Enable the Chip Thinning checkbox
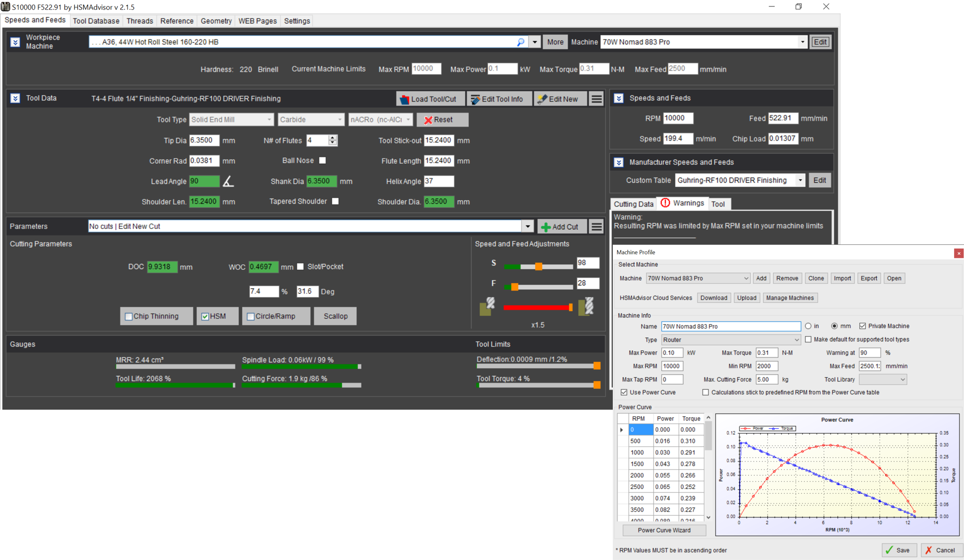Screen dimensions: 964x560 129,317
